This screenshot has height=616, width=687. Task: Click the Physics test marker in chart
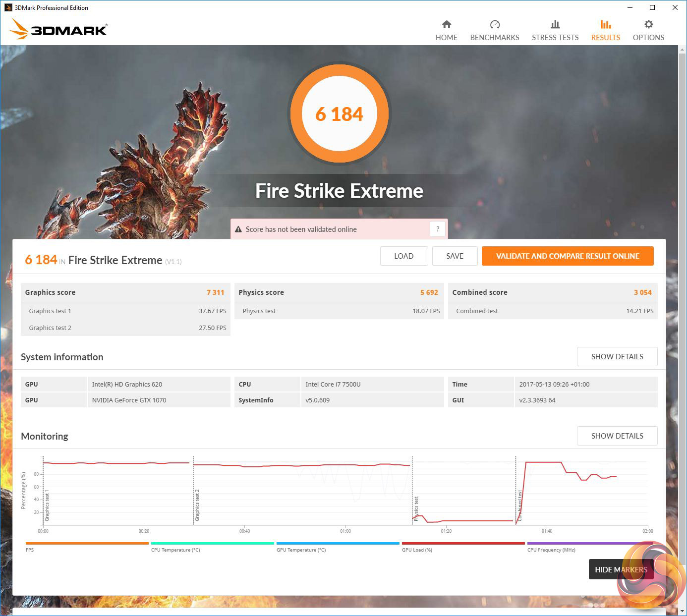416,509
